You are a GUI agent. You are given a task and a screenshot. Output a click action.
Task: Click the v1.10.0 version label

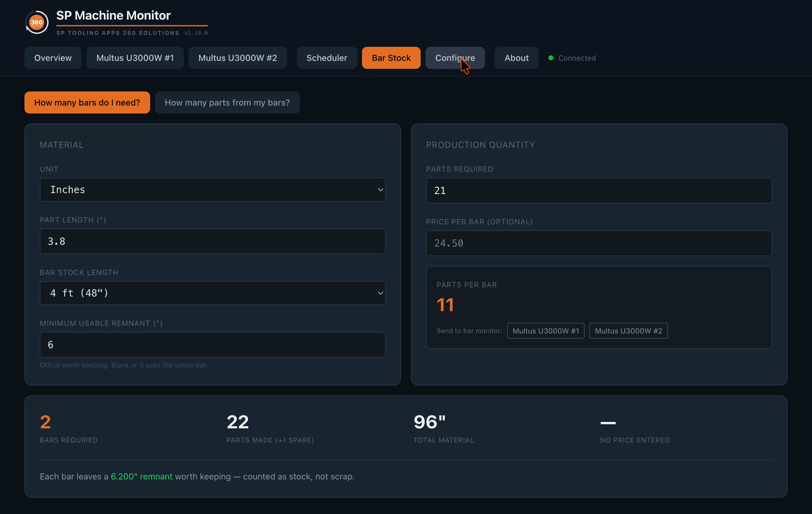click(196, 33)
